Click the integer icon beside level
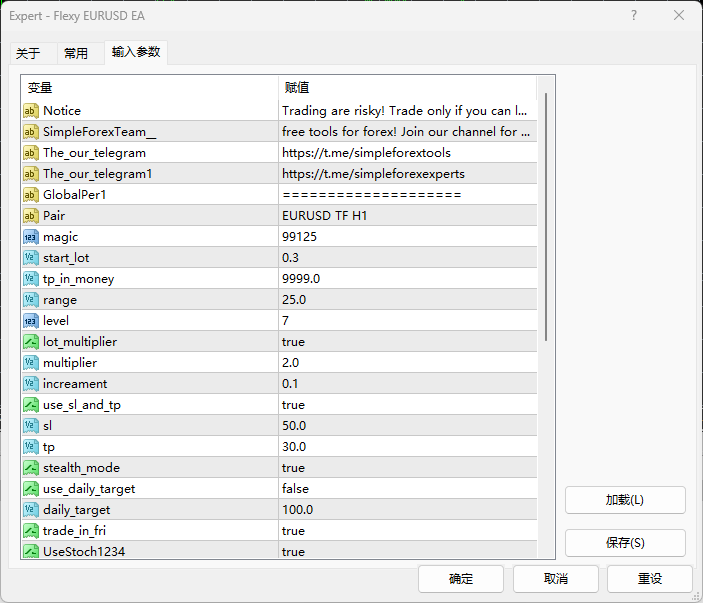 pos(30,321)
